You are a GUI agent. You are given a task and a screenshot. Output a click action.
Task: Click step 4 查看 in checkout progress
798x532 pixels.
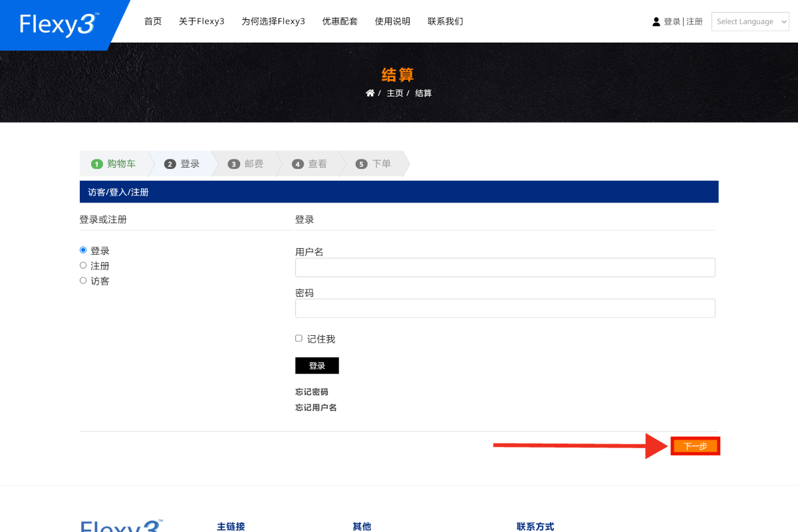tap(309, 164)
